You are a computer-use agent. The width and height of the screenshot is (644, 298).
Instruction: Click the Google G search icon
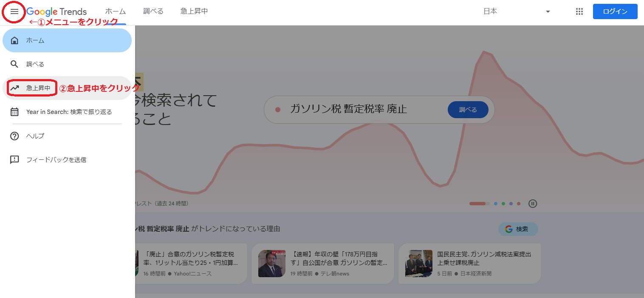[x=509, y=229]
